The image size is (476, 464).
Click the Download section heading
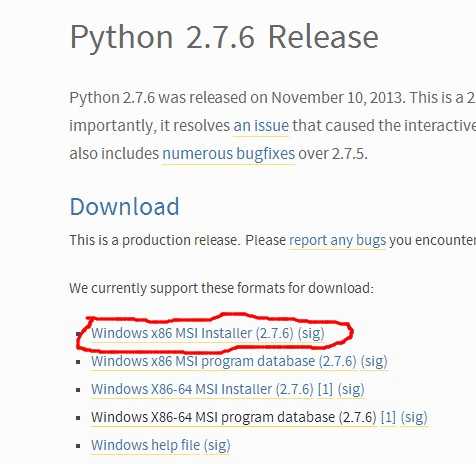click(124, 207)
